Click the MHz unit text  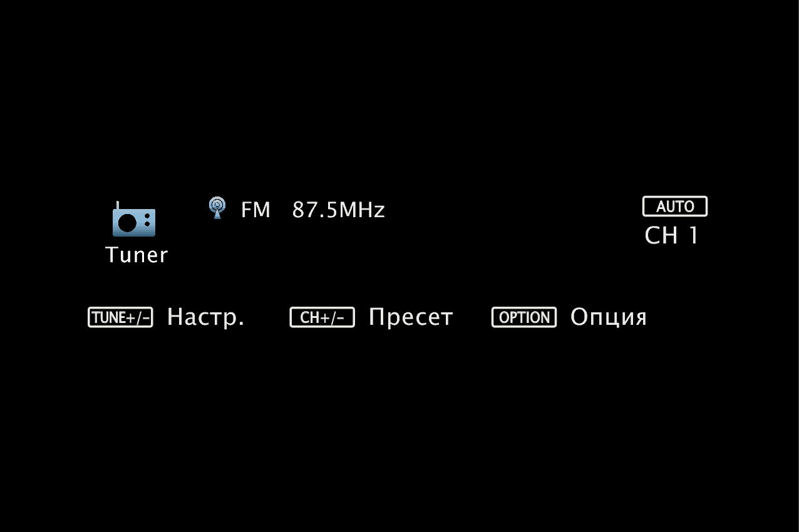[x=362, y=210]
